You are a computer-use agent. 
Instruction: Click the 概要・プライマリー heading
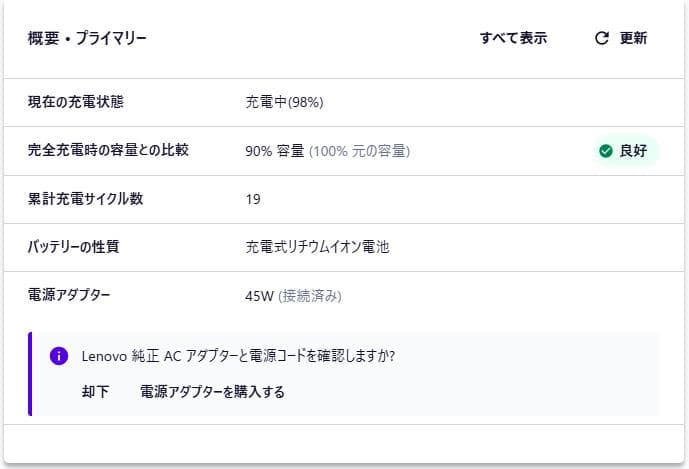tap(87, 39)
